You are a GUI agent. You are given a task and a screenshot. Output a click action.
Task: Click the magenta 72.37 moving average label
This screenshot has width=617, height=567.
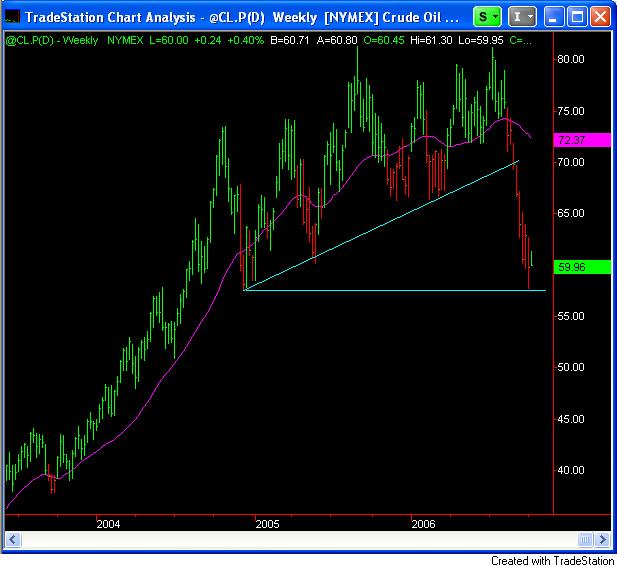582,140
